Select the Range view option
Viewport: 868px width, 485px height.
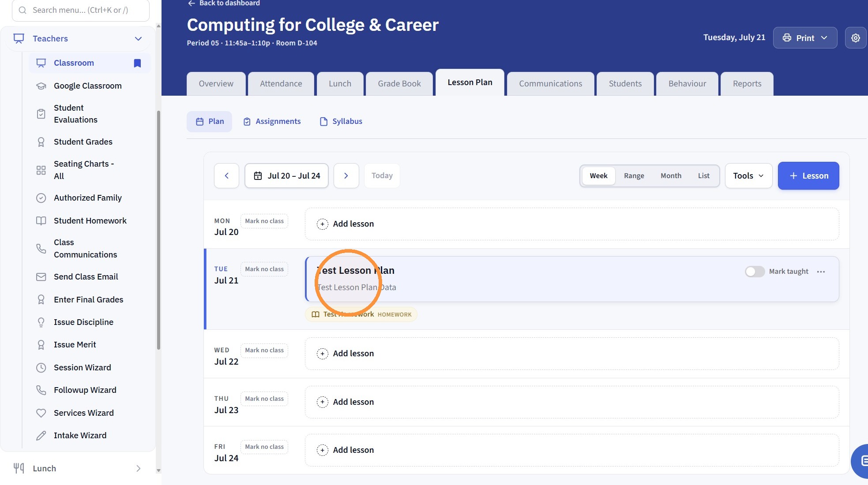pyautogui.click(x=634, y=175)
